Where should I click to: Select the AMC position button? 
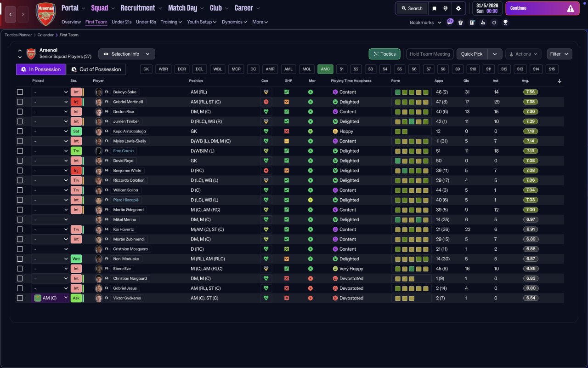(x=325, y=69)
